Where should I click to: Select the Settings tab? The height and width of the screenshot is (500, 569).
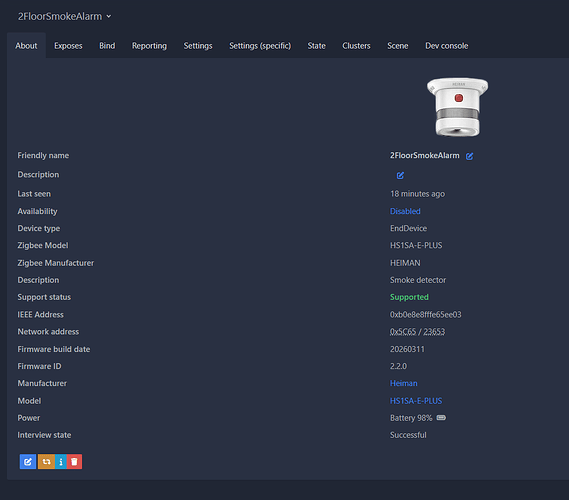click(x=198, y=46)
